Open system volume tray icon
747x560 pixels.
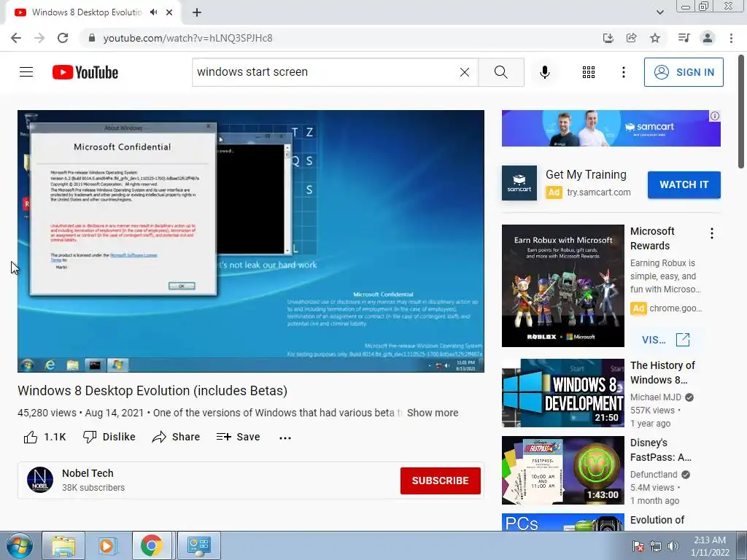tap(673, 546)
